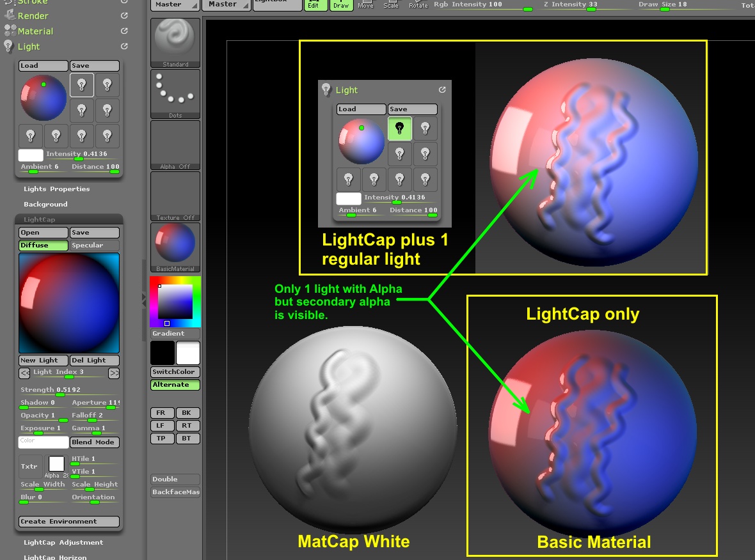Open the Dots stroke selector
Screen dimensions: 755x560
click(175, 95)
